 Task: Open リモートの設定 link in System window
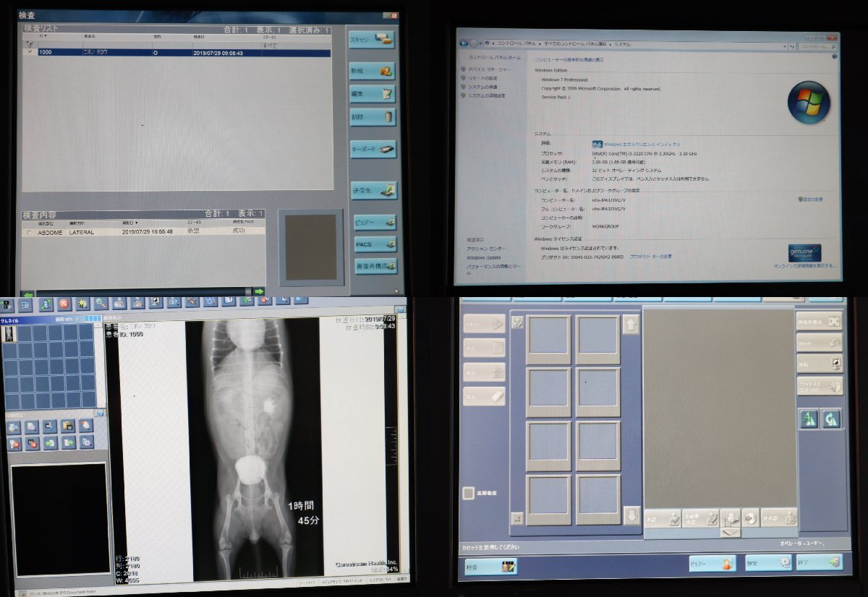(482, 78)
